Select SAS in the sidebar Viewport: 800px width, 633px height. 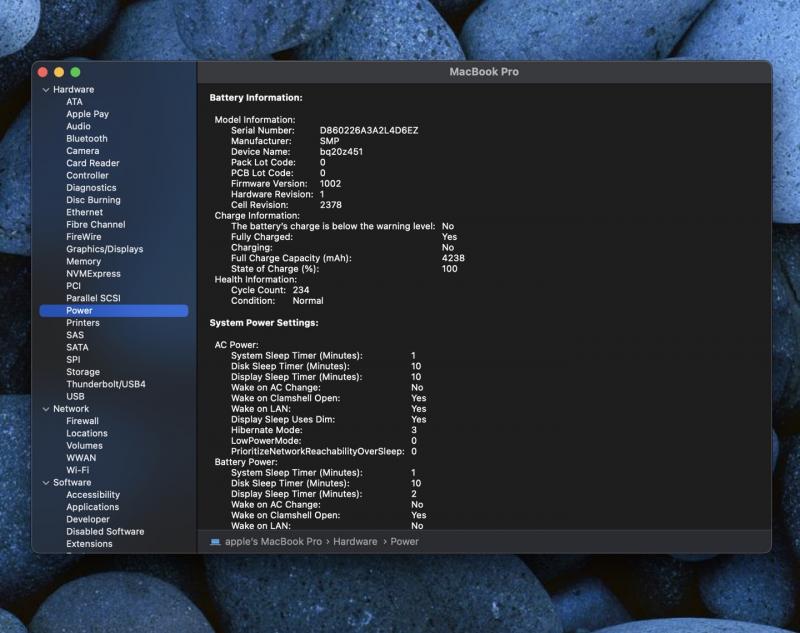click(x=75, y=335)
